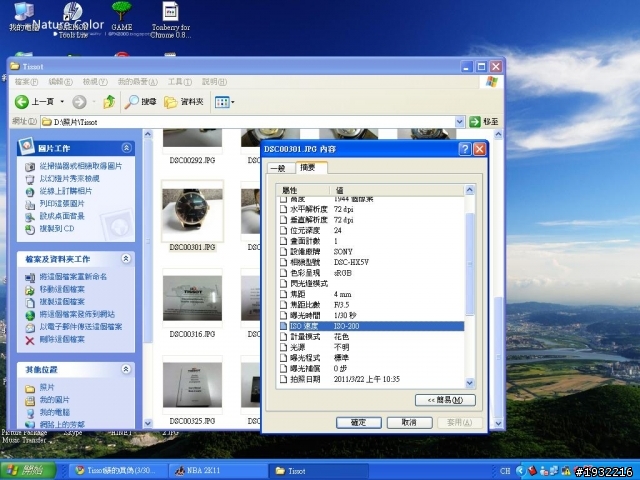640x480 pixels.
Task: Open 網路上的芳鄰 in other places
Action: point(62,424)
